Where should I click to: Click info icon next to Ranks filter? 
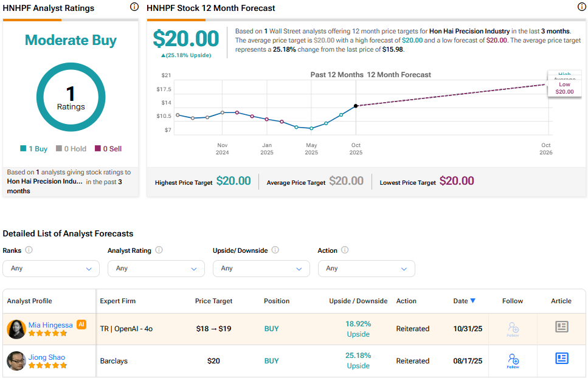click(x=29, y=250)
